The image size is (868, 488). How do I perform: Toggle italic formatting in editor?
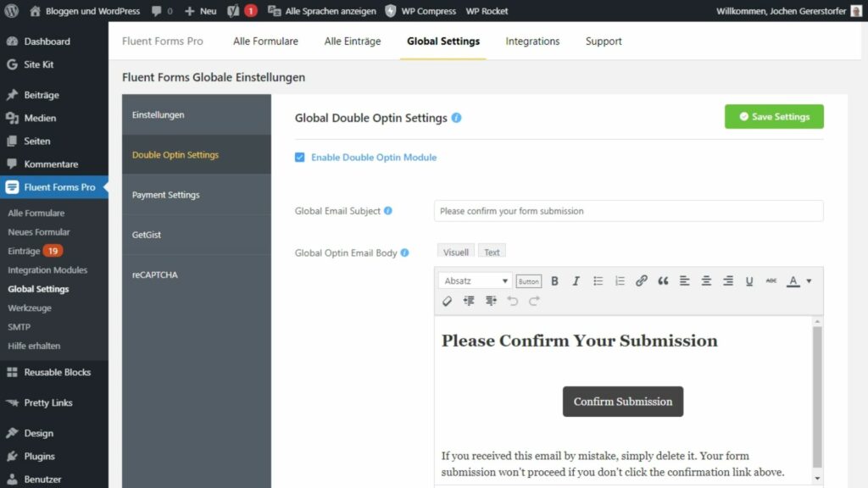[x=576, y=281]
